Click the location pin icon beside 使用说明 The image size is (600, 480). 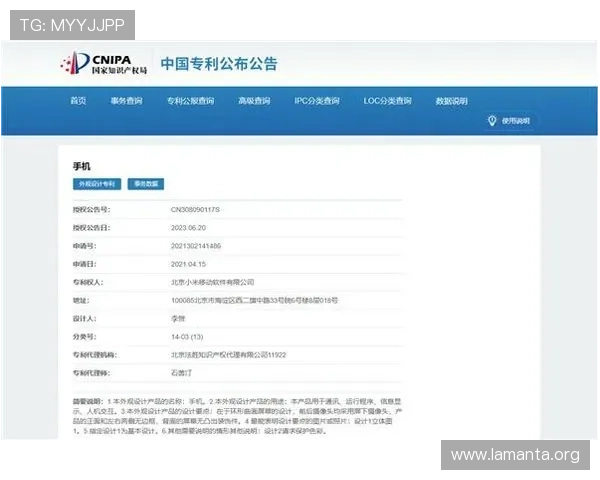(492, 121)
